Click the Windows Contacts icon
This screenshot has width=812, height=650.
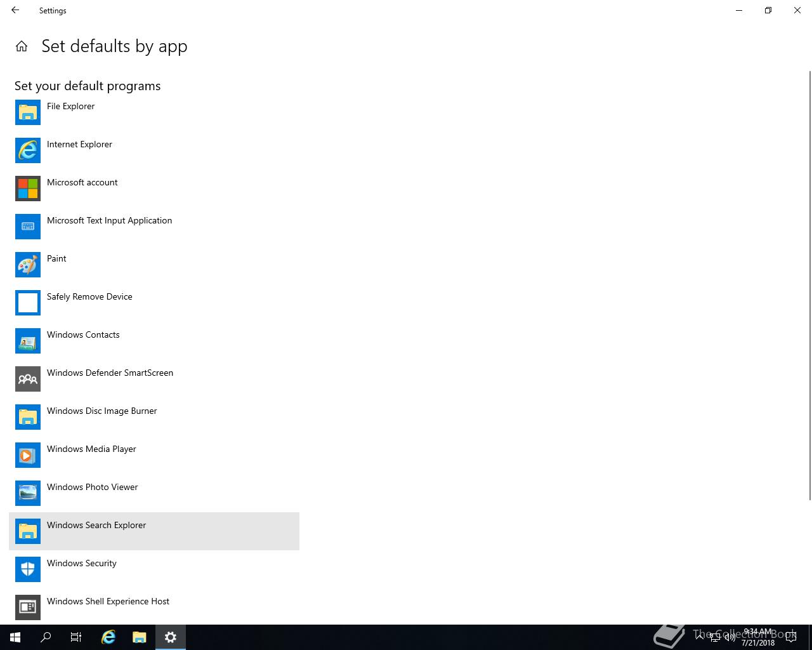point(28,341)
